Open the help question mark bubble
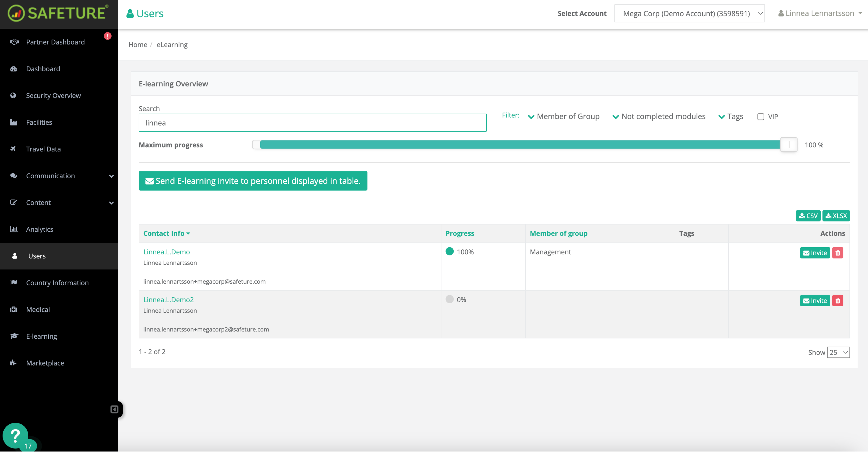This screenshot has height=452, width=868. [15, 435]
